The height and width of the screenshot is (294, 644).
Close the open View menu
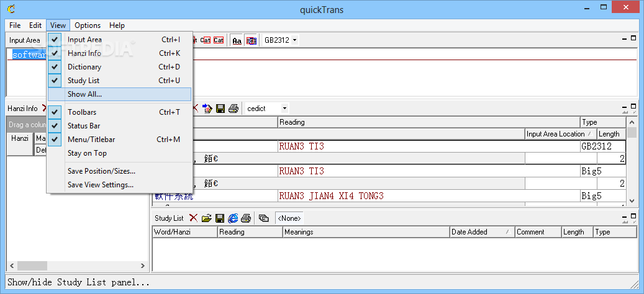(x=58, y=25)
